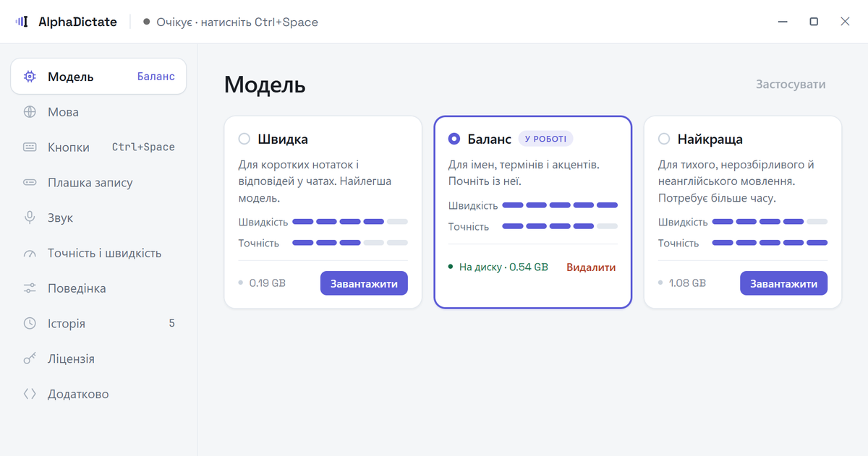Click the AlphaDictate app name in title bar
Image resolution: width=868 pixels, height=456 pixels.
coord(77,22)
